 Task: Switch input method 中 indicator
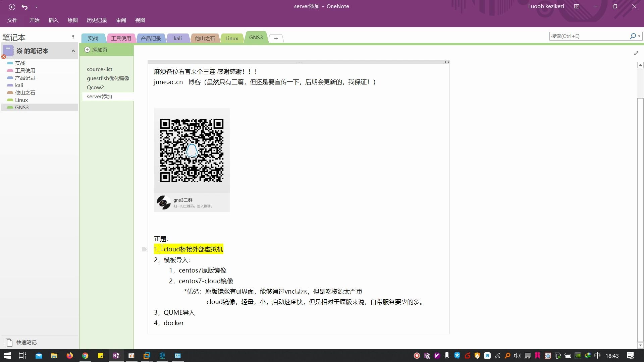597,356
